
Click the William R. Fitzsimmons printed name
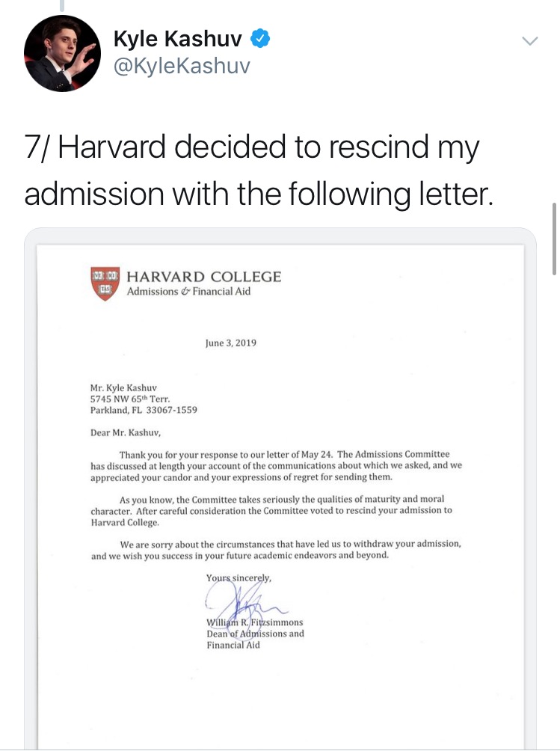[x=255, y=622]
